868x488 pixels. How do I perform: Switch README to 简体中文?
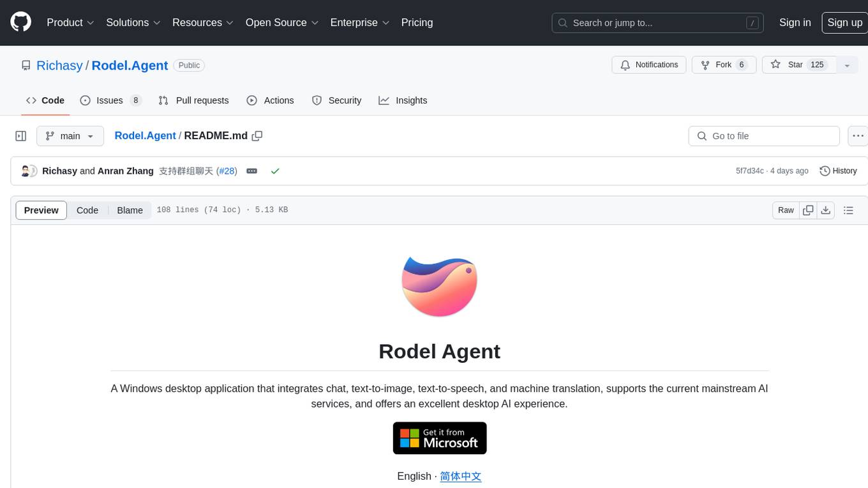[x=461, y=476]
